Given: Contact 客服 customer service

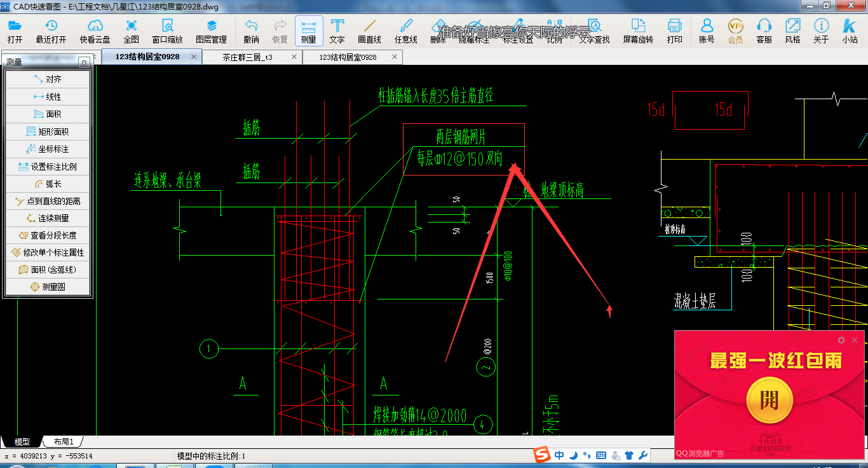Looking at the screenshot, I should 764,31.
